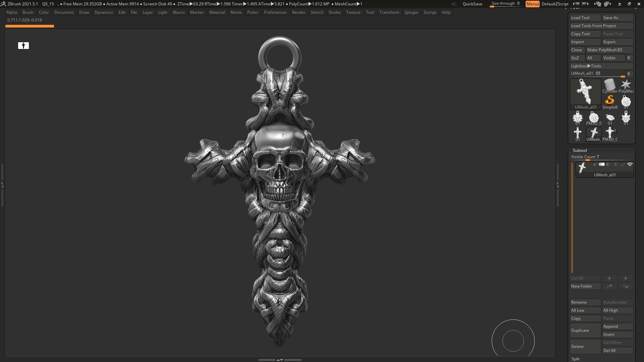Open the Alpha menu

click(x=12, y=12)
